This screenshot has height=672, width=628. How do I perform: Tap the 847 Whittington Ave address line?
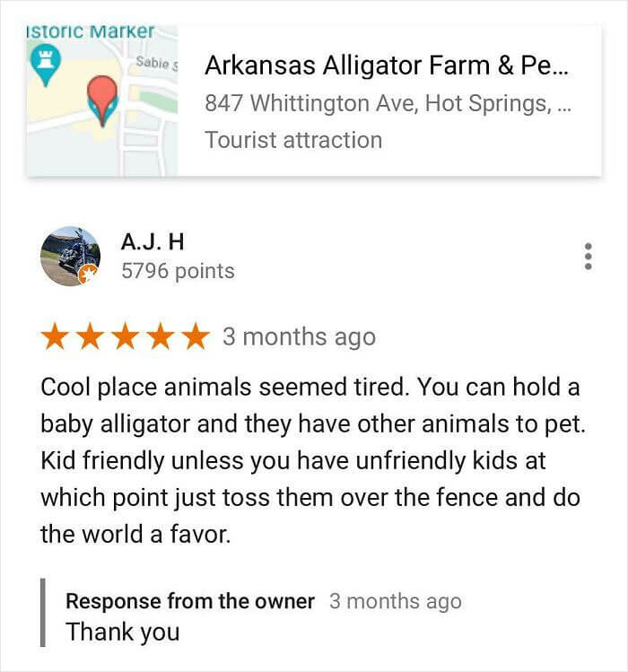pyautogui.click(x=388, y=104)
